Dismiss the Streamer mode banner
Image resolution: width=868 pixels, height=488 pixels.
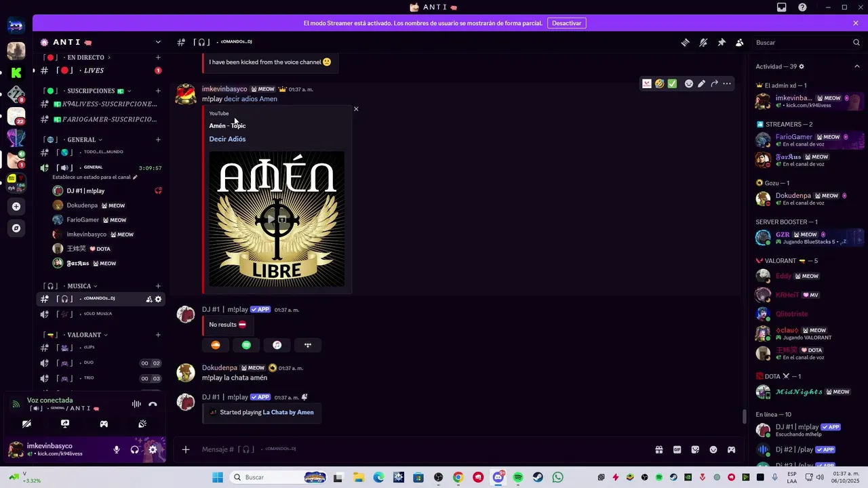point(856,23)
